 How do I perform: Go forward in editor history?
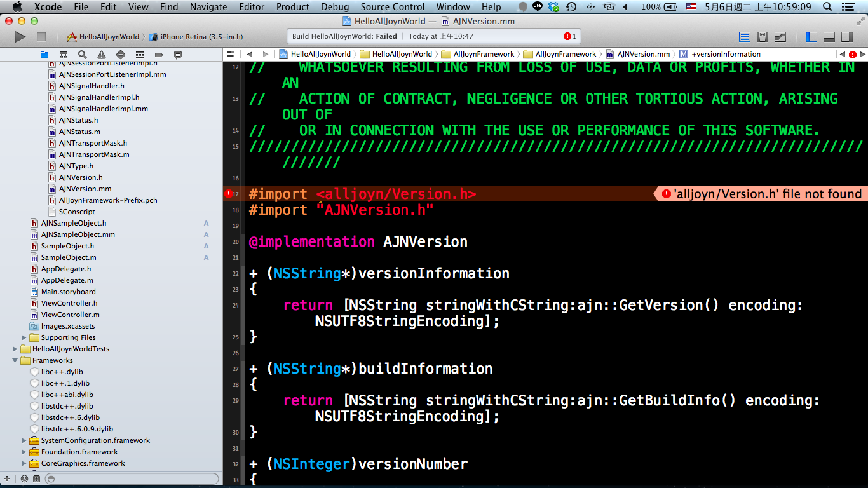pos(266,54)
